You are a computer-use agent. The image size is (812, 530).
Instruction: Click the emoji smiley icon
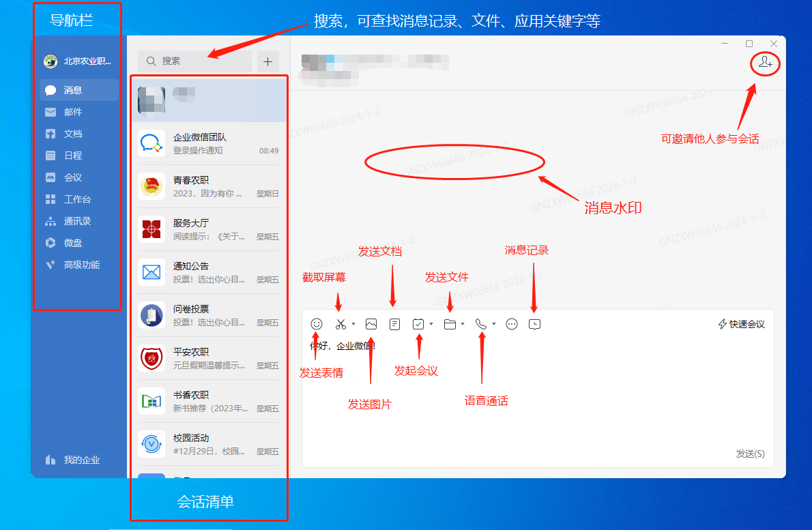point(317,325)
